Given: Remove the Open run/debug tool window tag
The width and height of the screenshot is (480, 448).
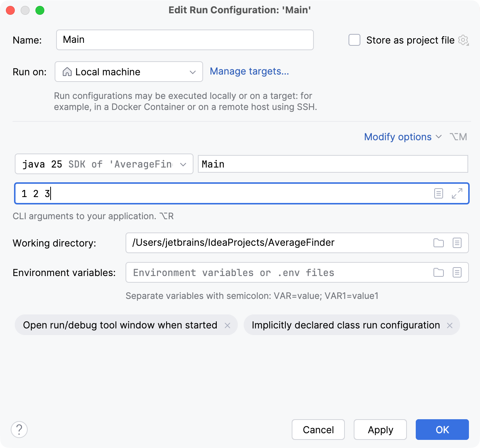Looking at the screenshot, I should point(228,325).
